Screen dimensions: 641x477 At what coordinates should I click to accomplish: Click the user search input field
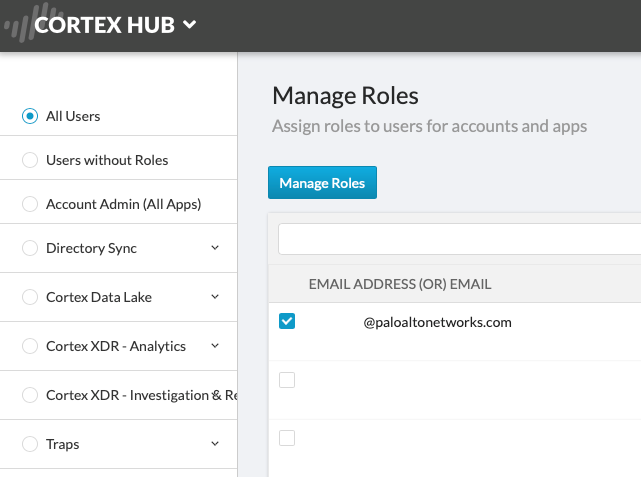click(x=459, y=239)
